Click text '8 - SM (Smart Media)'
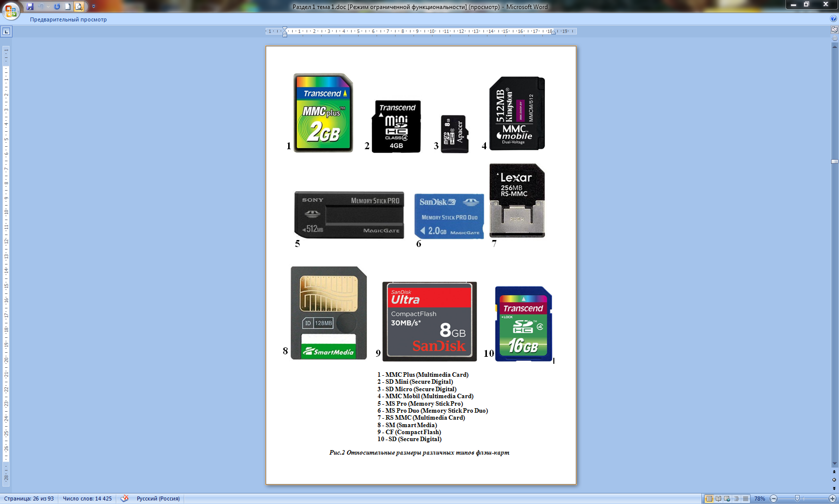This screenshot has width=839, height=504. click(407, 425)
